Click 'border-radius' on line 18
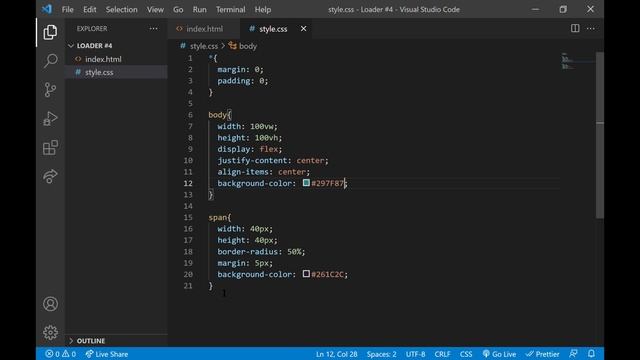 pyautogui.click(x=247, y=251)
